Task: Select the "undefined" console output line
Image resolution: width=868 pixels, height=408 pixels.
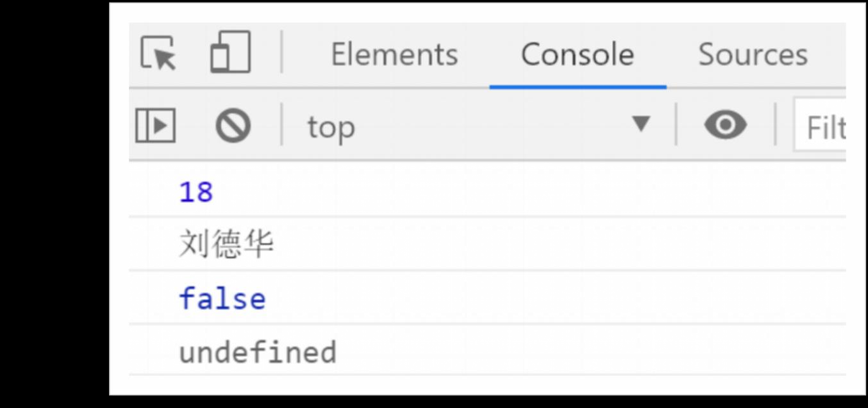Action: coord(257,352)
